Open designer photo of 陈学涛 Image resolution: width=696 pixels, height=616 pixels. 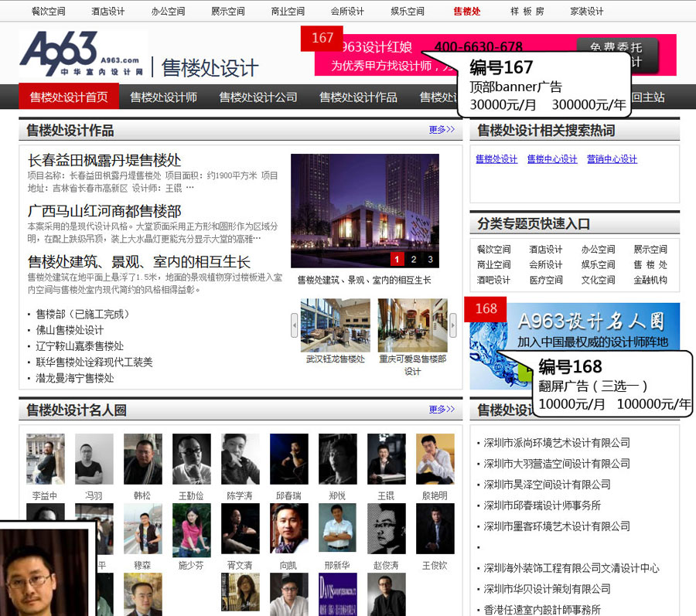pos(241,459)
